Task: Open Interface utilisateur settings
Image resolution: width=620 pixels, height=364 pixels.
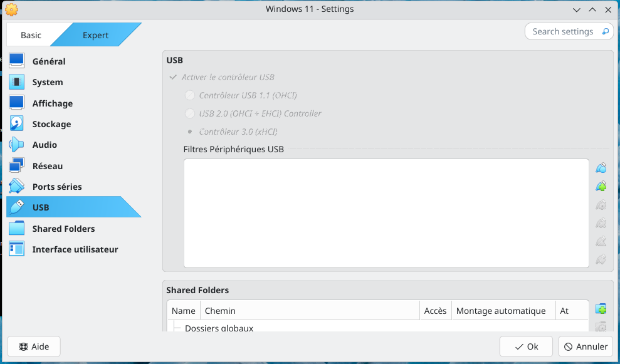Action: coord(75,249)
